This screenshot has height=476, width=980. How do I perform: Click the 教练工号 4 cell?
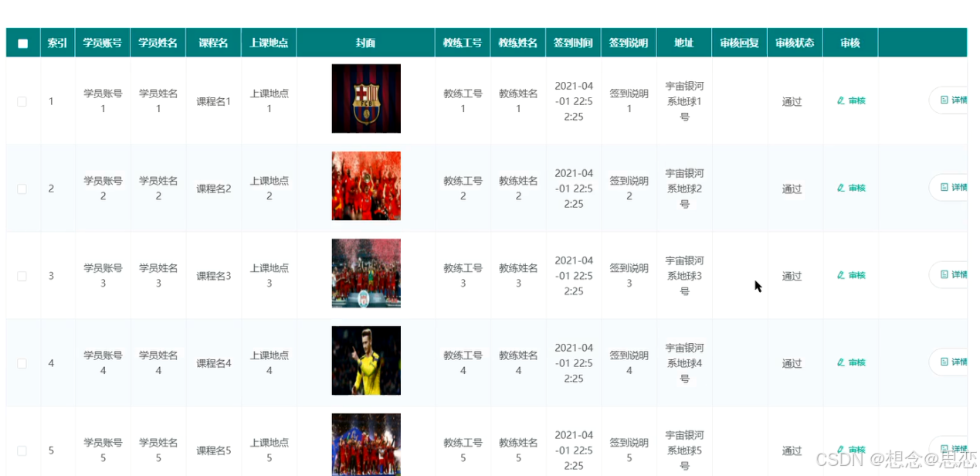(x=463, y=363)
